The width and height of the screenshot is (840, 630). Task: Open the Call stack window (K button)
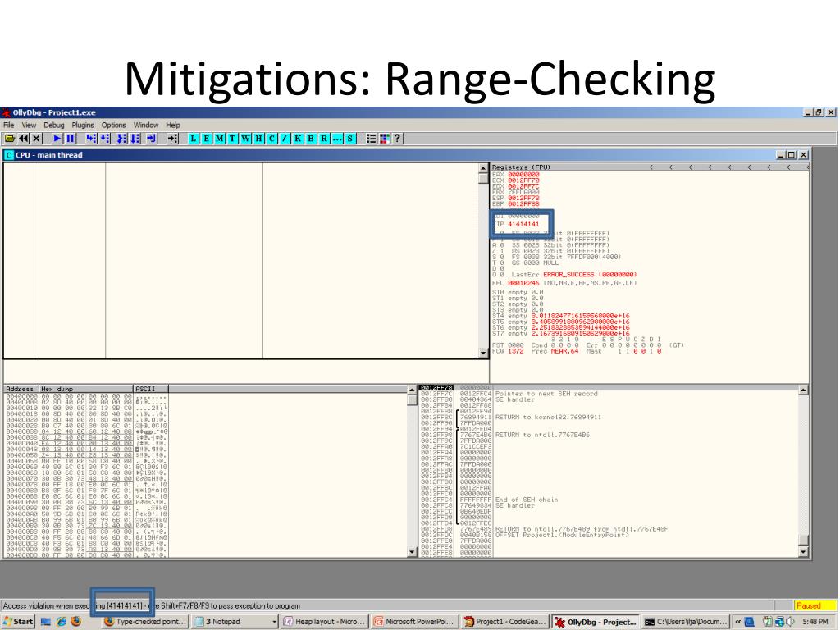click(298, 138)
